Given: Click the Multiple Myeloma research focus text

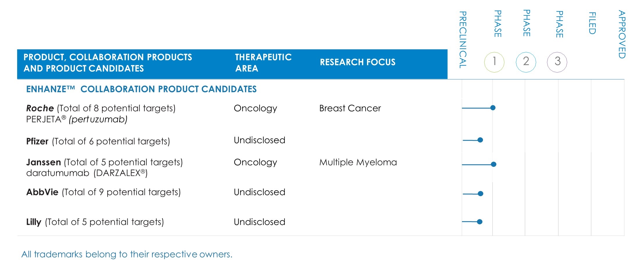Looking at the screenshot, I should coord(358,162).
